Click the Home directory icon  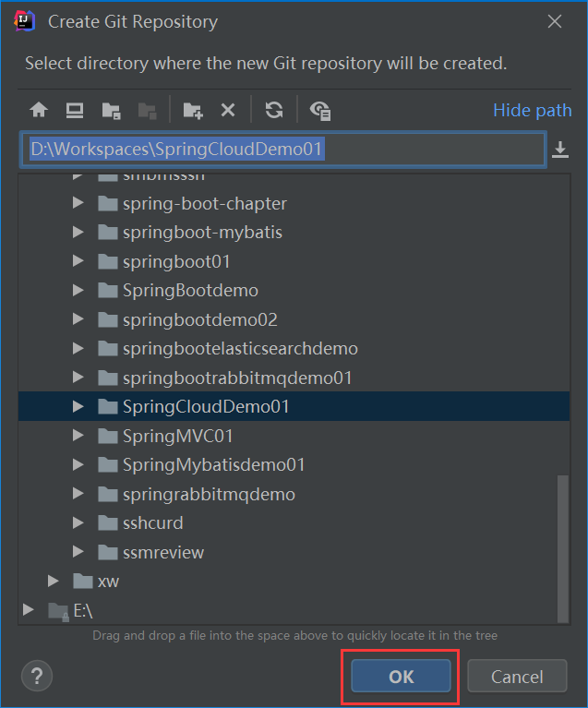tap(38, 111)
